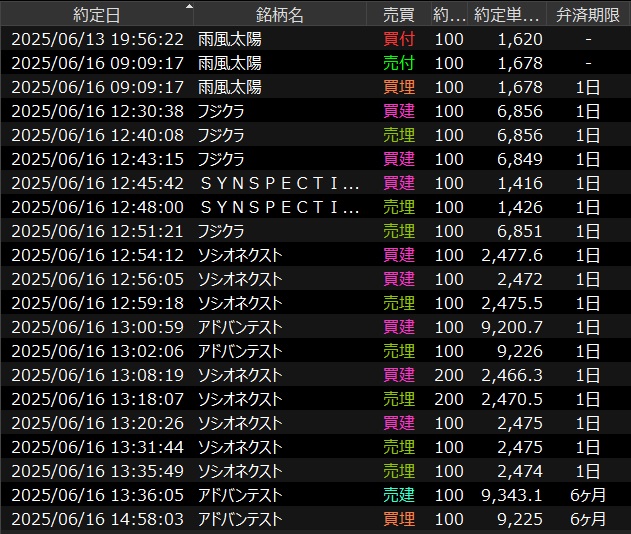Click 売建 in the 13:36:05 row

398,495
